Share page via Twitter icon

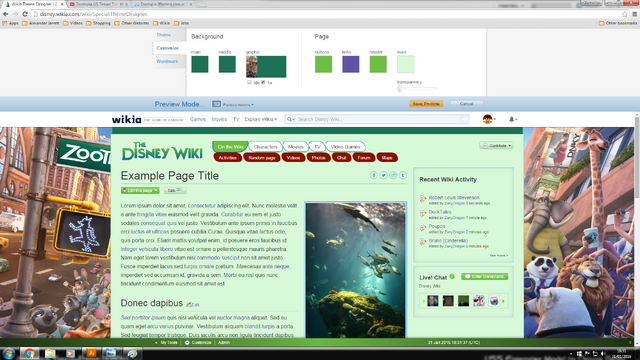(x=384, y=175)
